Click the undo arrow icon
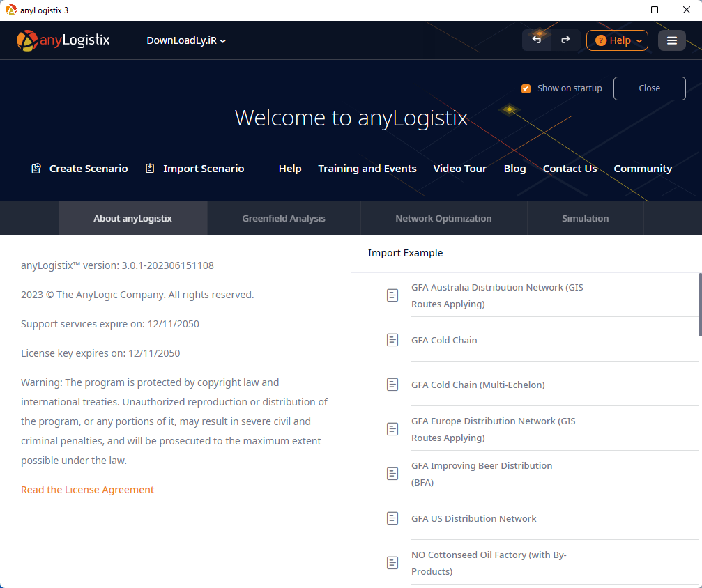The width and height of the screenshot is (702, 588). (x=536, y=40)
